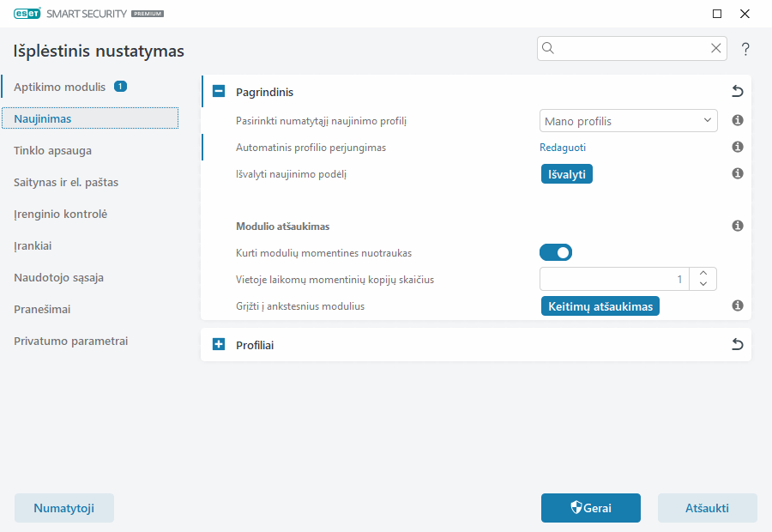The width and height of the screenshot is (772, 532).
Task: Reset Profiliai section with revert arrow
Action: [x=737, y=345]
